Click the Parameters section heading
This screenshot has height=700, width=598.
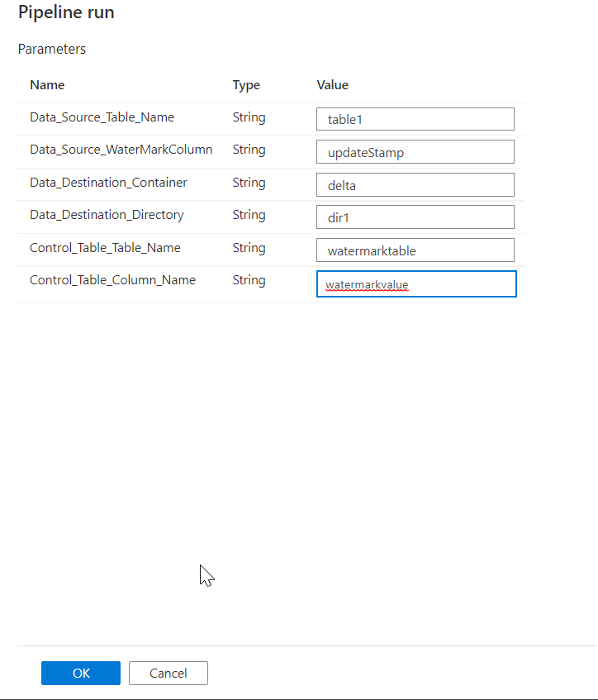click(52, 49)
